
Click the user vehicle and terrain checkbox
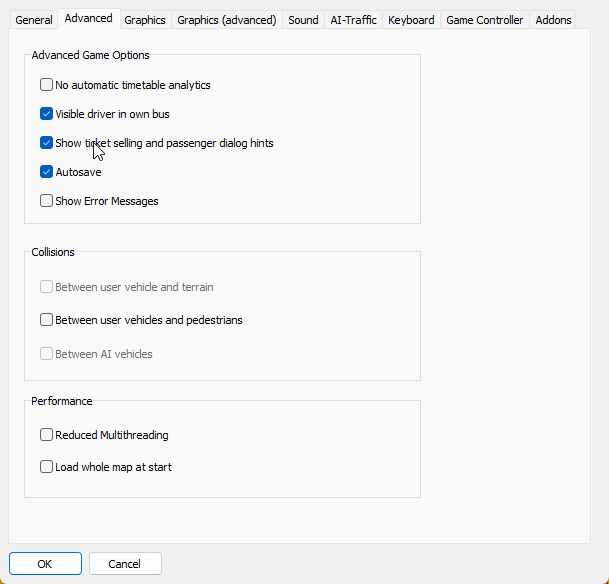[46, 287]
